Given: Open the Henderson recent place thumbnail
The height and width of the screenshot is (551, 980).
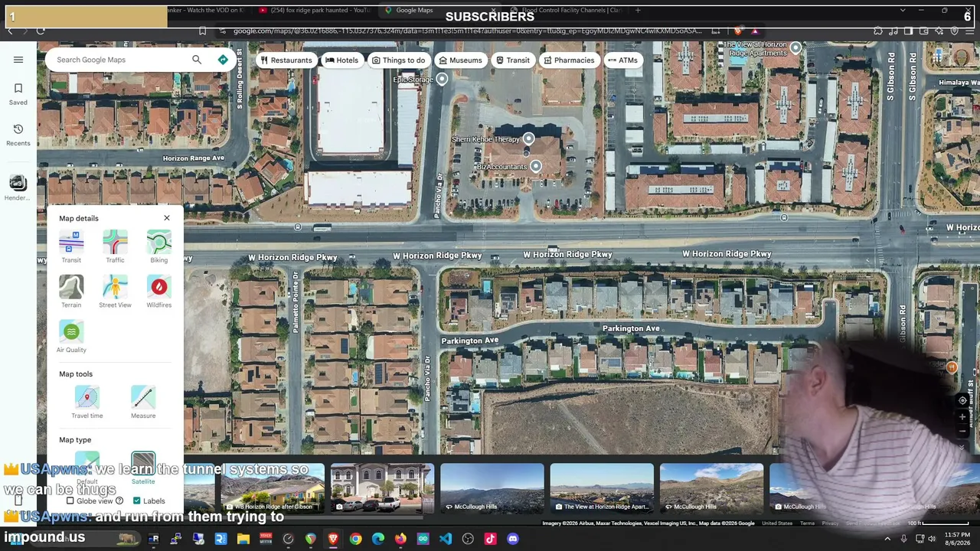Looking at the screenshot, I should point(18,183).
